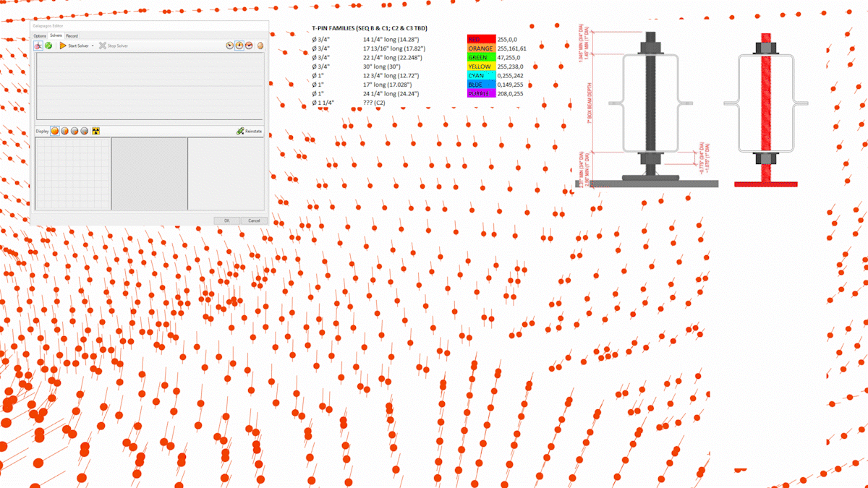Switch to the Options tab
Screen dimensions: 868x488
click(x=39, y=35)
